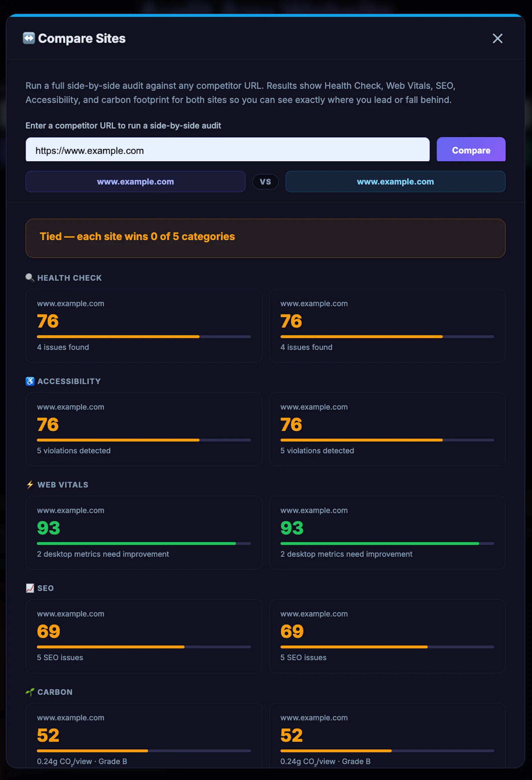
Task: Click right Carbon progress bar
Action: tap(387, 750)
